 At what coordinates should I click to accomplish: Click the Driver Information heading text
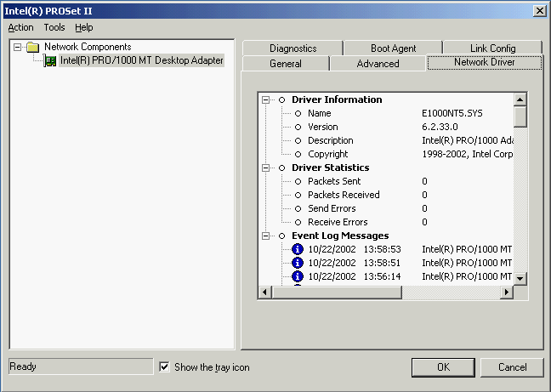click(x=337, y=99)
